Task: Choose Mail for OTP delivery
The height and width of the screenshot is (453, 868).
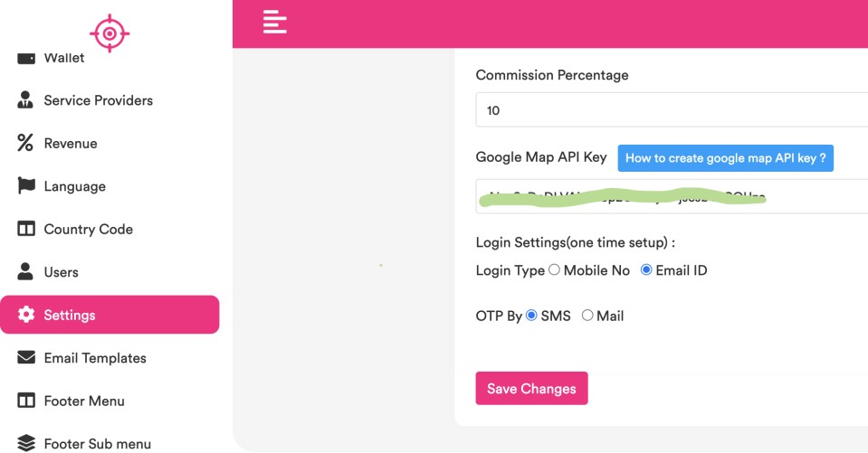Action: point(587,316)
